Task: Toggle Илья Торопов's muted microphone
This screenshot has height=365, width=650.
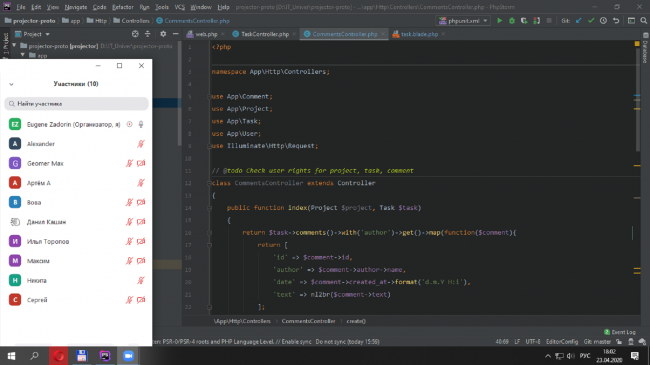Action: [x=129, y=241]
